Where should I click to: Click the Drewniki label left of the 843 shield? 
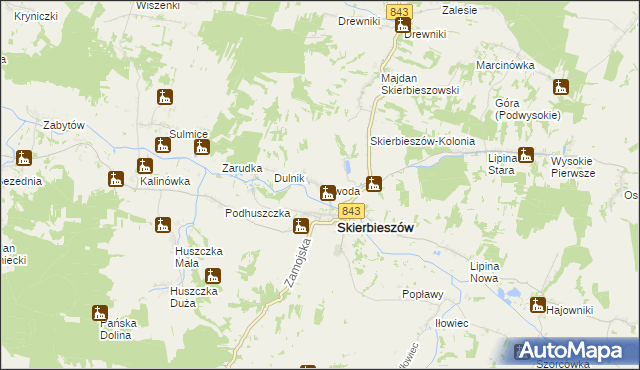[x=359, y=21]
